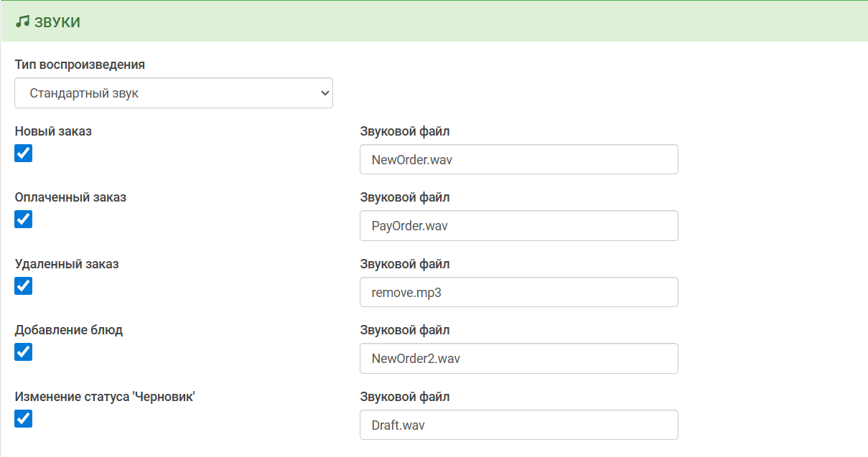This screenshot has height=457, width=868.
Task: Disable the Удаленный заказ sound checkbox
Action: point(24,286)
